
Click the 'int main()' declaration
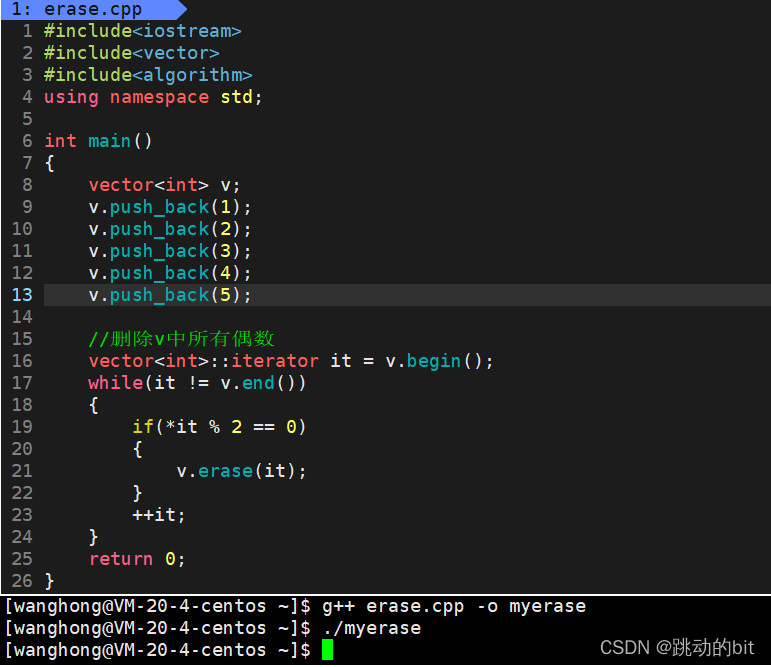pos(98,141)
